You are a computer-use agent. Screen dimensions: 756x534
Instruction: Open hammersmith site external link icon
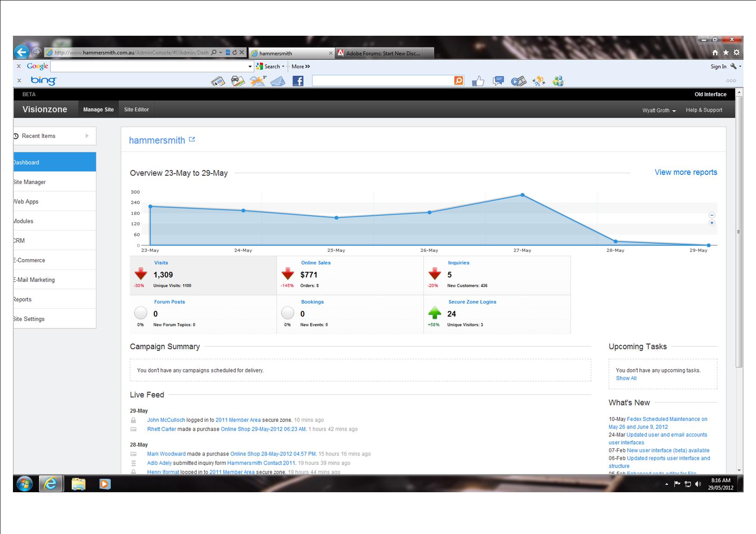pos(192,139)
